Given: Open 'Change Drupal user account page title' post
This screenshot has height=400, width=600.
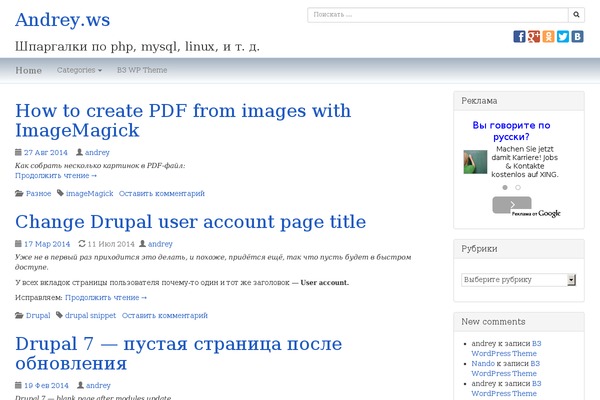Looking at the screenshot, I should pos(191,222).
